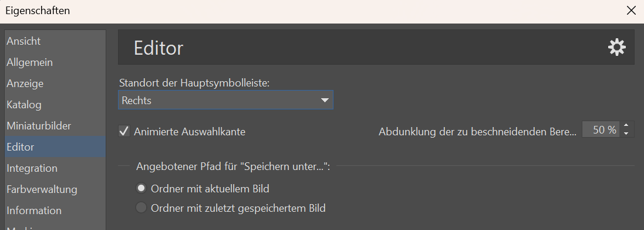644x230 pixels.
Task: Click the 50 % Abdunklung value field
Action: point(601,130)
